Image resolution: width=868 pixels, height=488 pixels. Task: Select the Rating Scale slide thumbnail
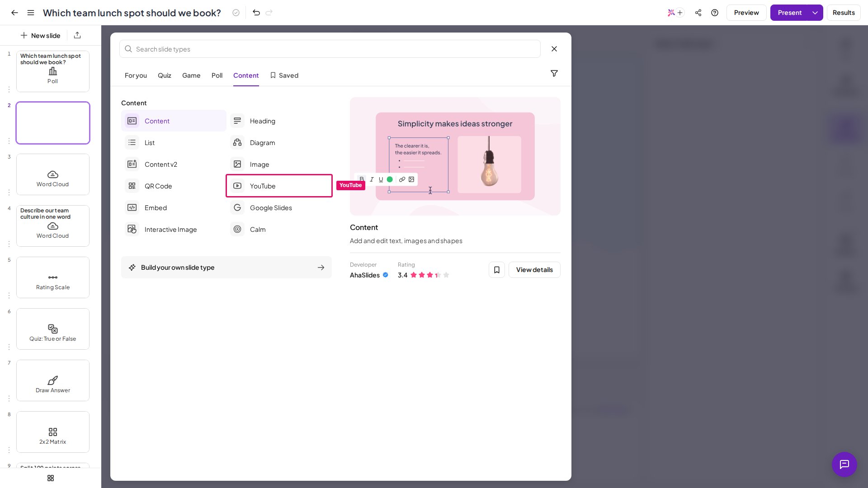(53, 277)
